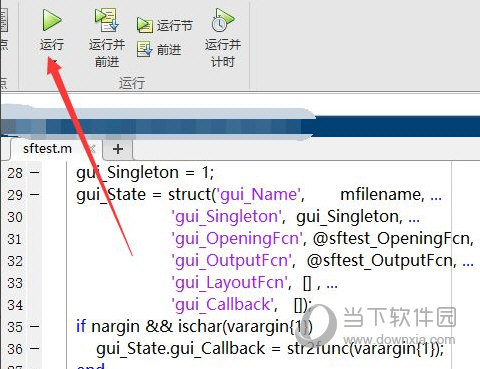Image resolution: width=480 pixels, height=369 pixels.
Task: Click line number 34
Action: [x=15, y=305]
